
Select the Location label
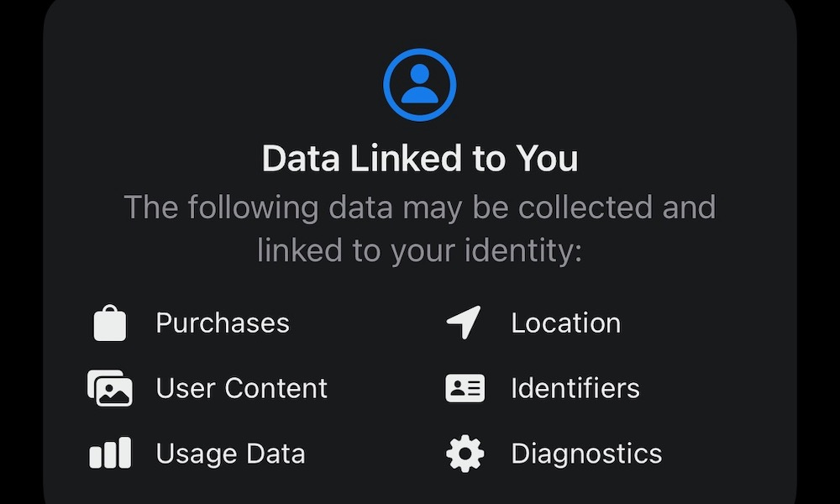point(565,323)
